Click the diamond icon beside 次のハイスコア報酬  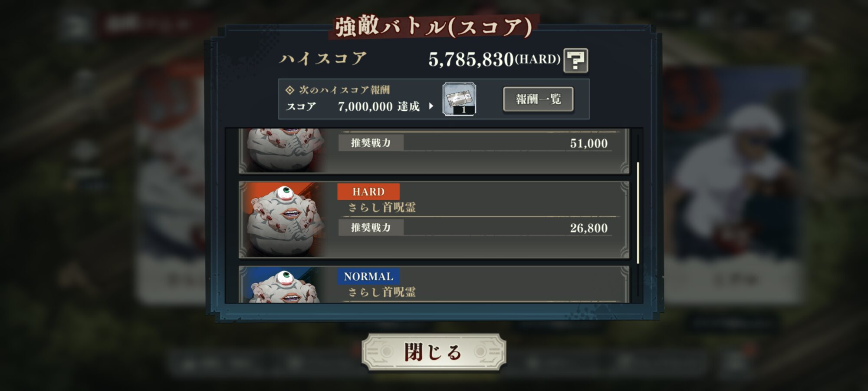coord(289,90)
